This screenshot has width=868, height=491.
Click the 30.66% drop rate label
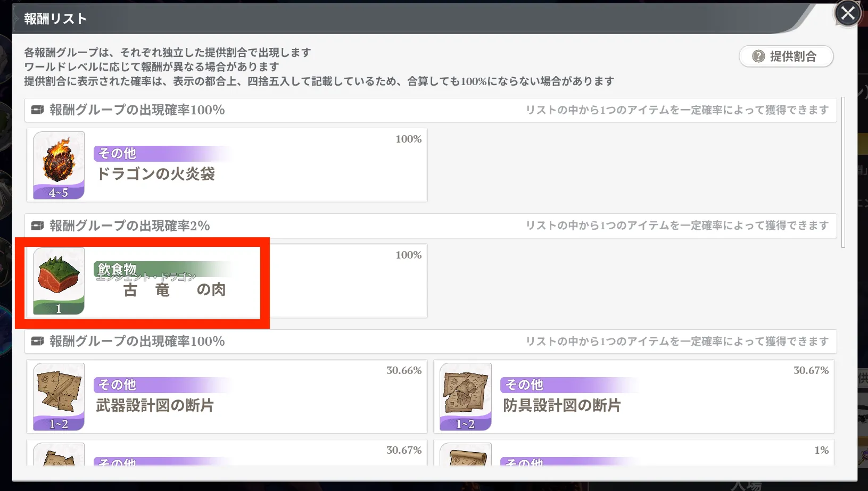coord(403,371)
